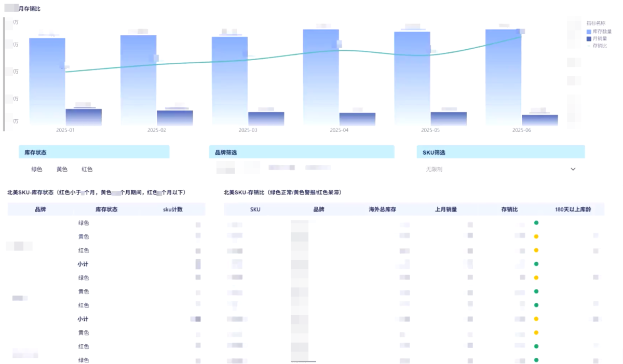The image size is (623, 364).
Task: Sort by the 上月销量 column header
Action: point(446,209)
